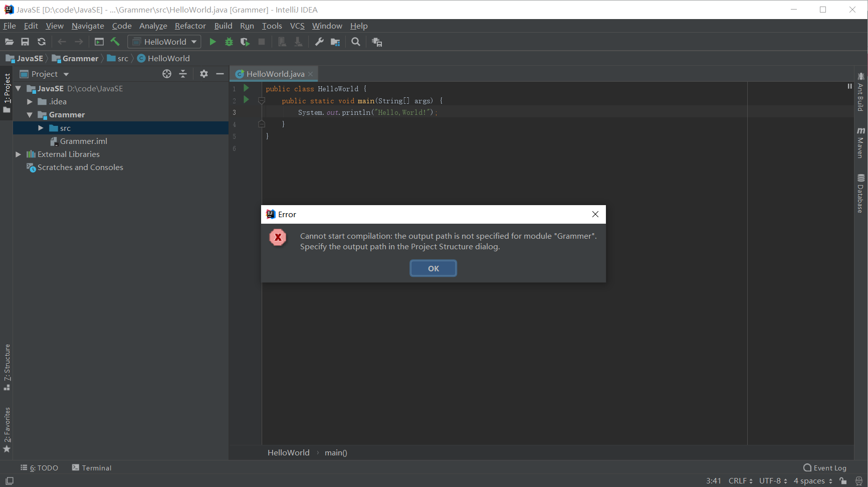The width and height of the screenshot is (868, 487).
Task: Toggle the Database side tool window
Action: coord(861,193)
